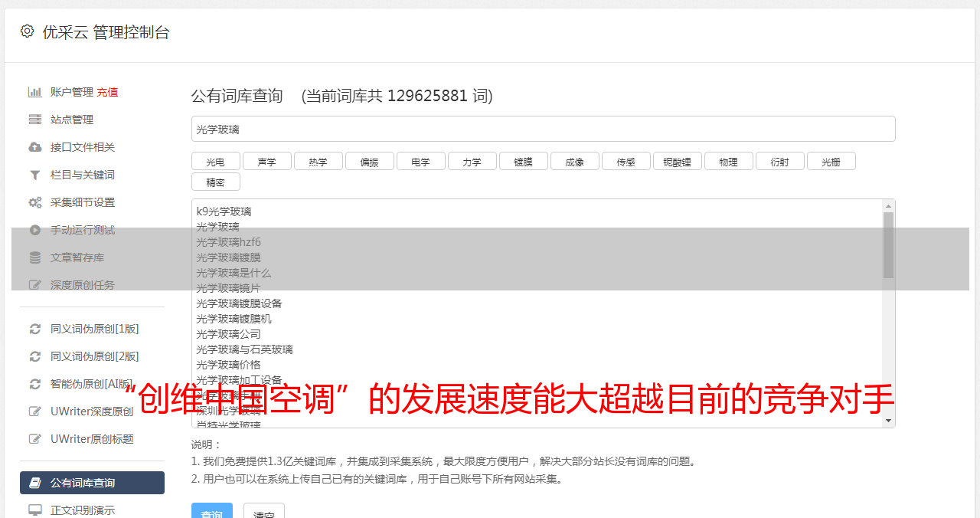Click the bar chart icon for 账户管理

tap(34, 92)
